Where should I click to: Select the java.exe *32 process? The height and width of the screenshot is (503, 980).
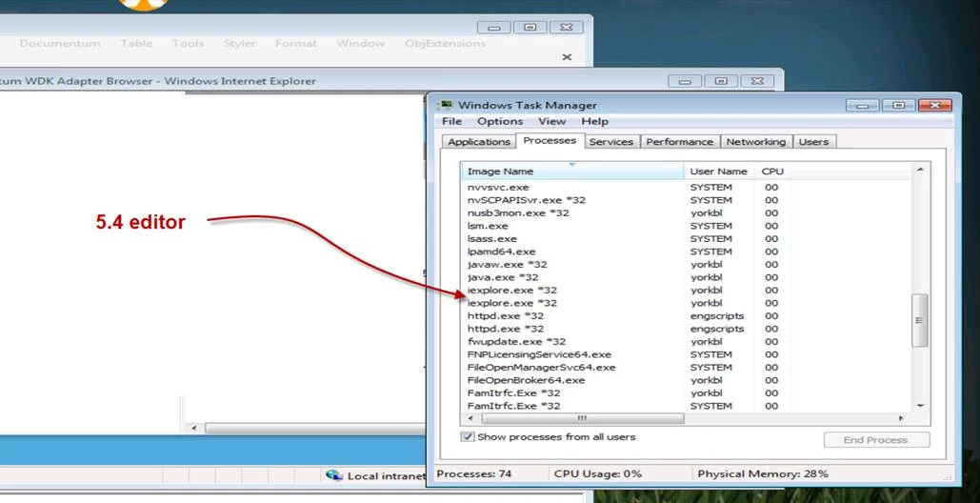pyautogui.click(x=687, y=277)
